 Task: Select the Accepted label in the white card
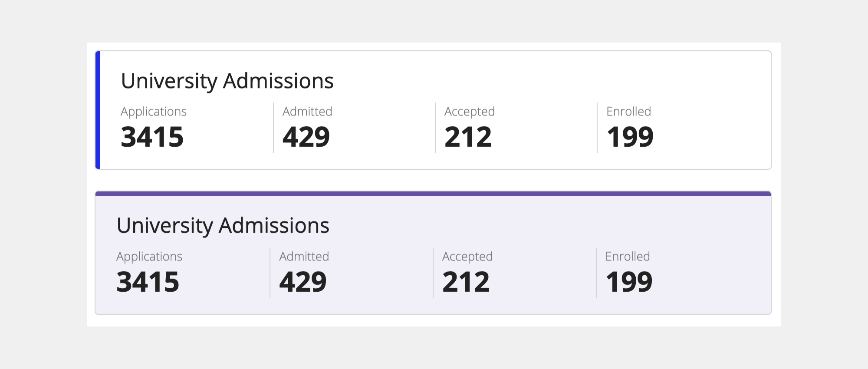coord(469,112)
